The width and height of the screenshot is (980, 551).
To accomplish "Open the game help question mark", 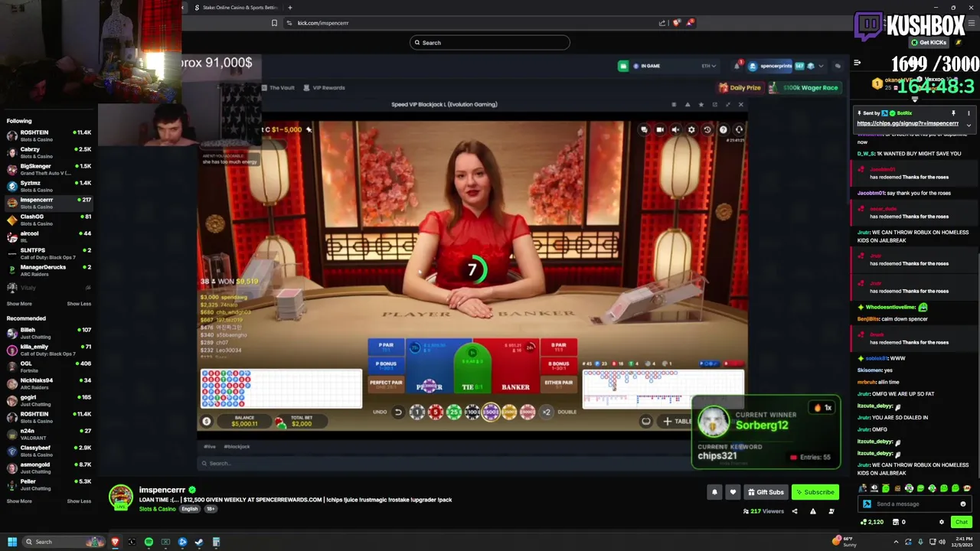I will pos(723,129).
